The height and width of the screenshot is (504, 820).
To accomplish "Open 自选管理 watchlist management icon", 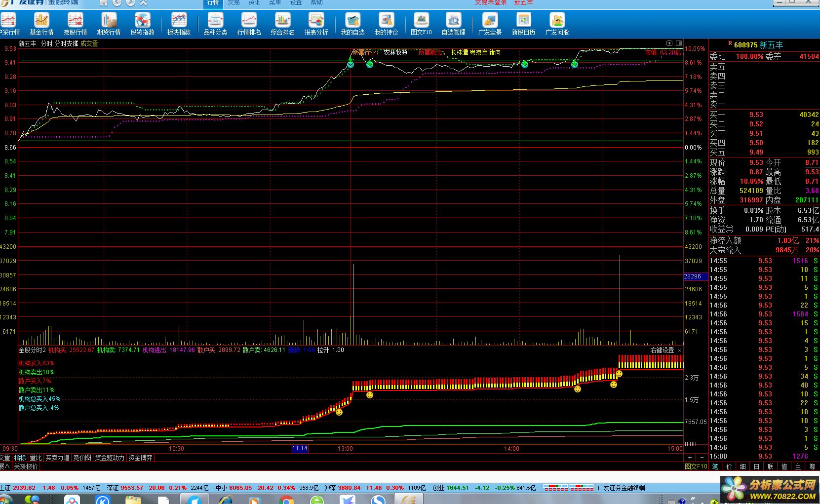I will click(453, 24).
